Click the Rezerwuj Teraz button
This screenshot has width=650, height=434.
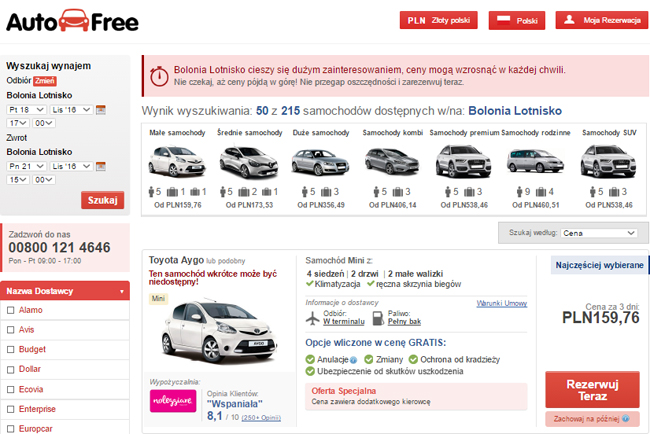click(592, 390)
